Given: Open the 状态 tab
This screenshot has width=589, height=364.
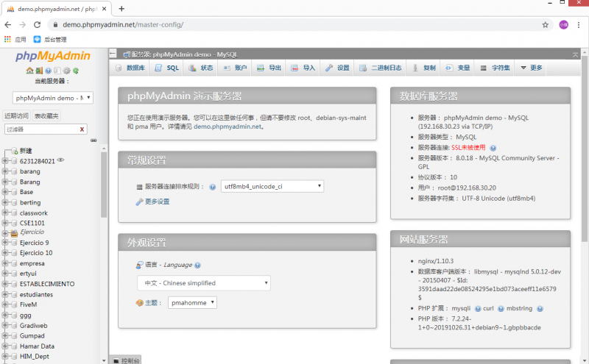Looking at the screenshot, I should [200, 68].
